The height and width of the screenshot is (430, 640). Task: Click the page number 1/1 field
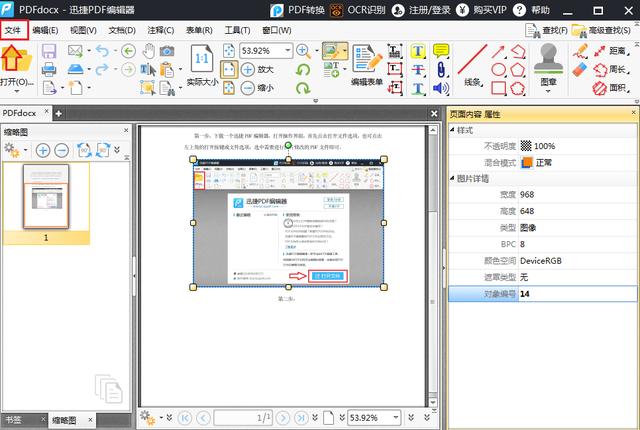(243, 418)
